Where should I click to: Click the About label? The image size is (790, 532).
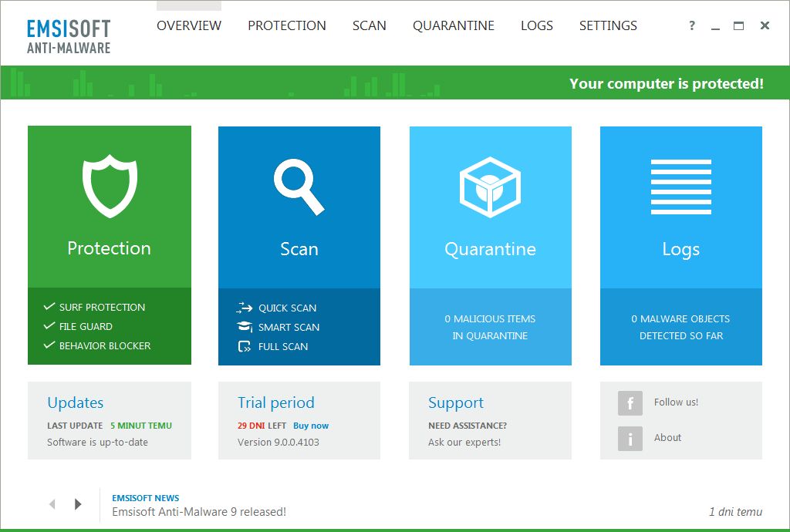[667, 437]
